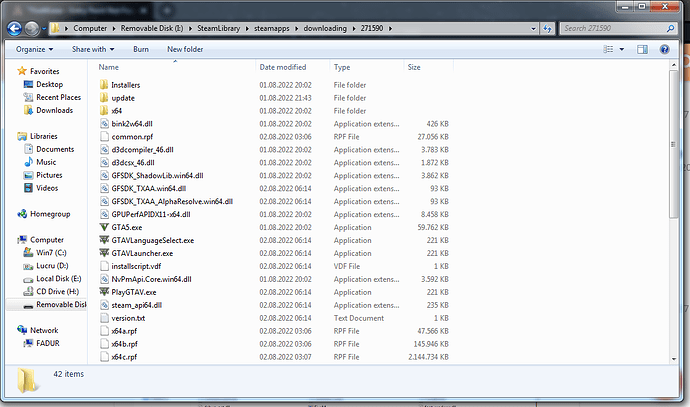Select file x64c.rpf
The width and height of the screenshot is (690, 407).
pos(124,357)
